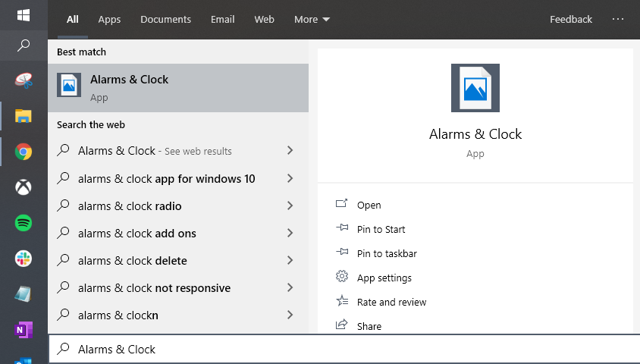Expand the 'alarms & clock add ons' arrow
640x364 pixels.
tap(290, 233)
